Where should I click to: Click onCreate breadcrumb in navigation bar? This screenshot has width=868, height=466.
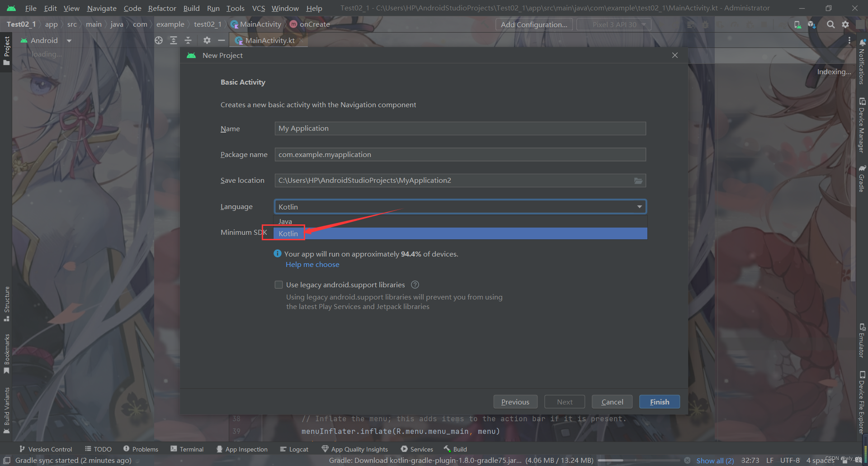(310, 24)
